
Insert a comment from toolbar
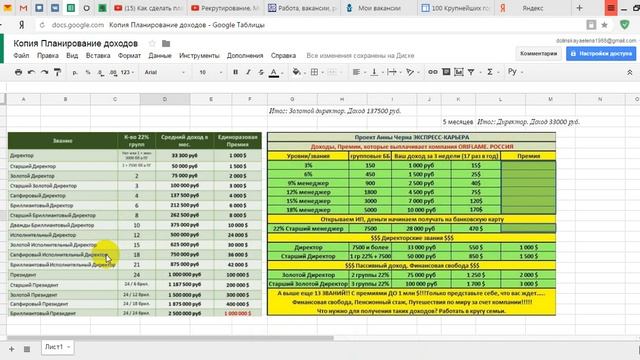(446, 72)
